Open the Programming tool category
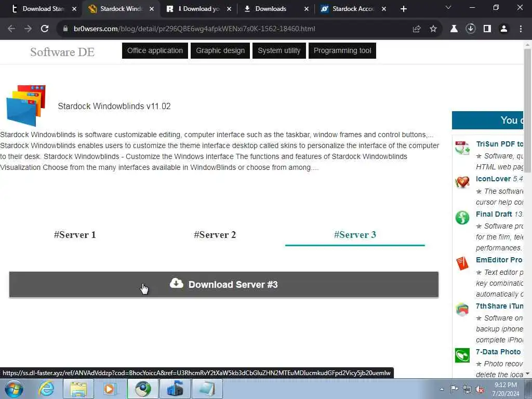 click(x=342, y=50)
